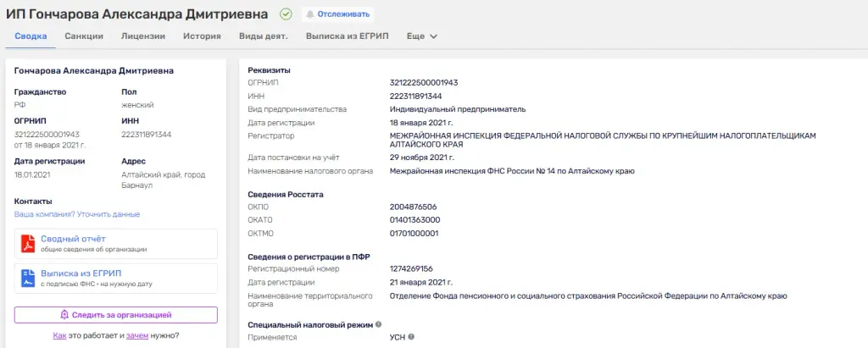868x348 pixels.
Task: Open the Сводный отчёт link
Action: click(73, 239)
